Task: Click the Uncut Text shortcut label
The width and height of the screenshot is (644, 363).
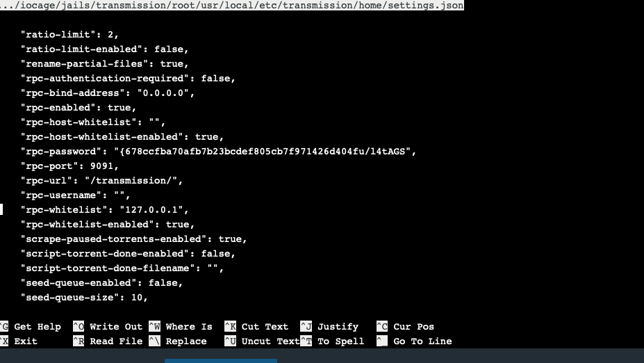Action: 271,341
